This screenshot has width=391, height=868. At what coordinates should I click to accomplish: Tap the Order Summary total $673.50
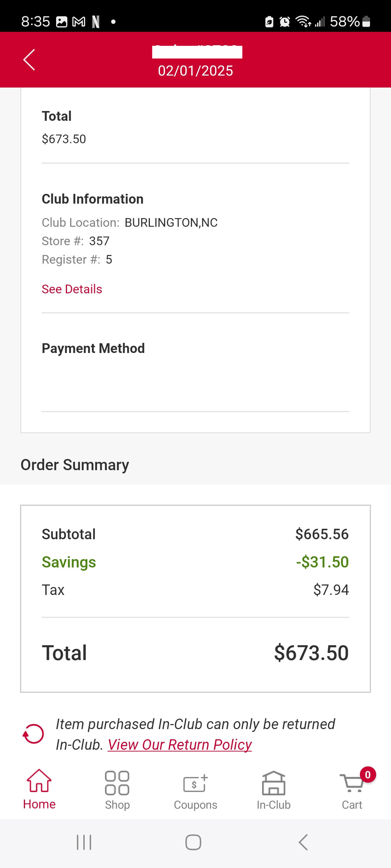311,653
